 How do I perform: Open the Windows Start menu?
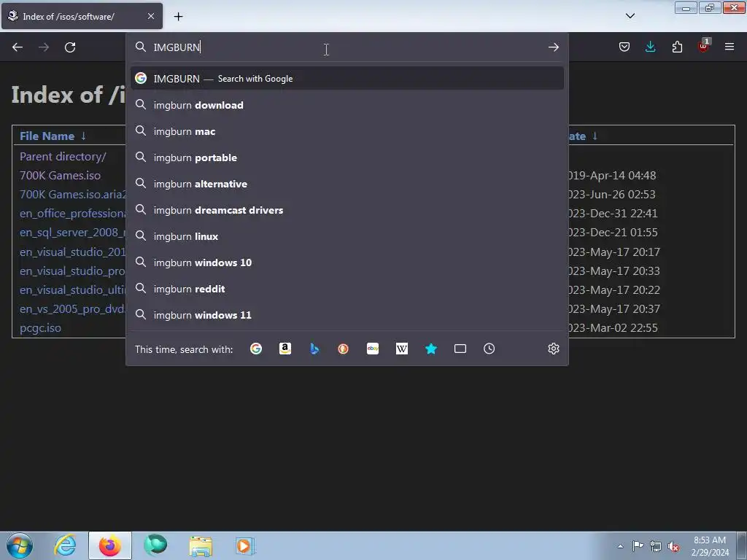click(20, 545)
